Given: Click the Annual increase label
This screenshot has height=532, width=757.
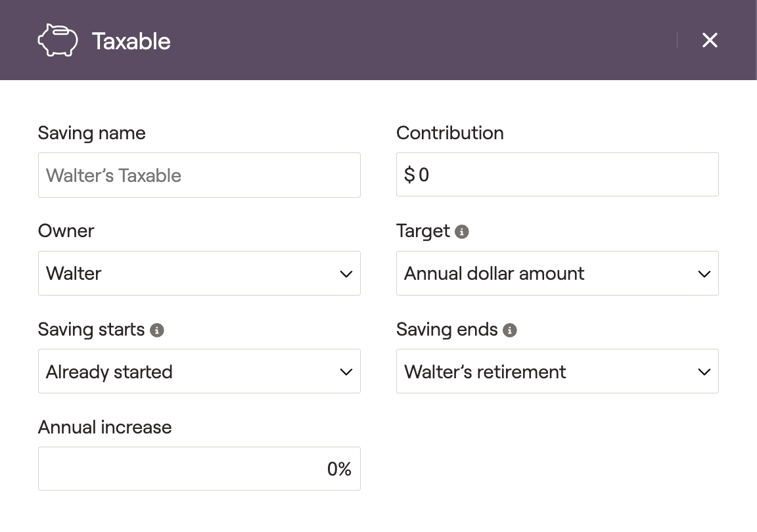Looking at the screenshot, I should [105, 427].
